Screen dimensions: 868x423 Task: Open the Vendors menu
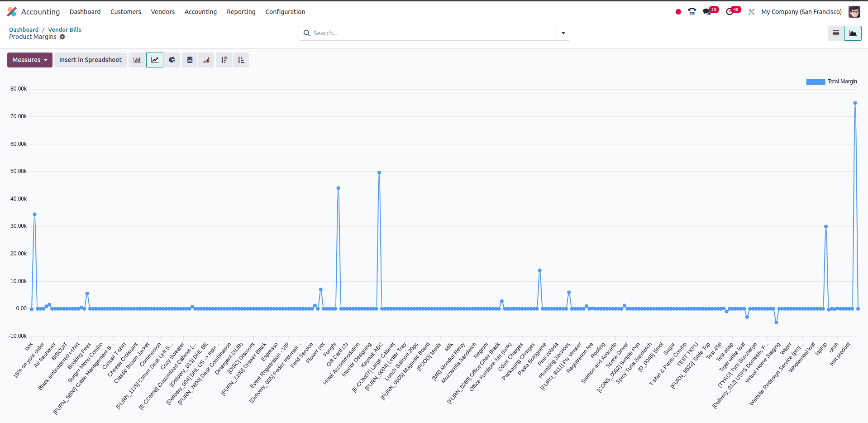tap(163, 12)
